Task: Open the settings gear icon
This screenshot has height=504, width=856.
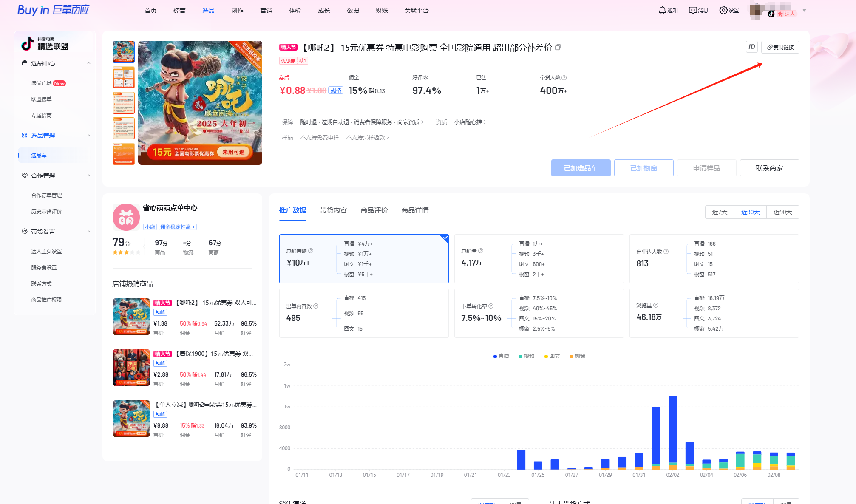Action: point(723,10)
